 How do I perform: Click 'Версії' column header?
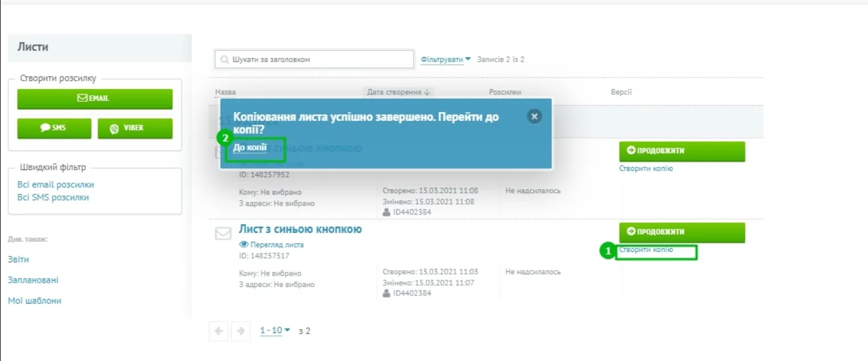pos(621,92)
